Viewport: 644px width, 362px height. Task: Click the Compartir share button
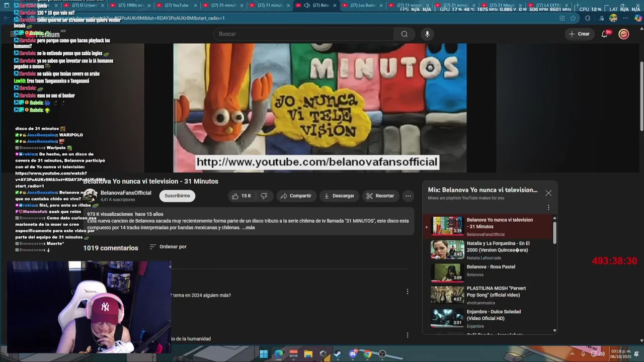(x=296, y=196)
